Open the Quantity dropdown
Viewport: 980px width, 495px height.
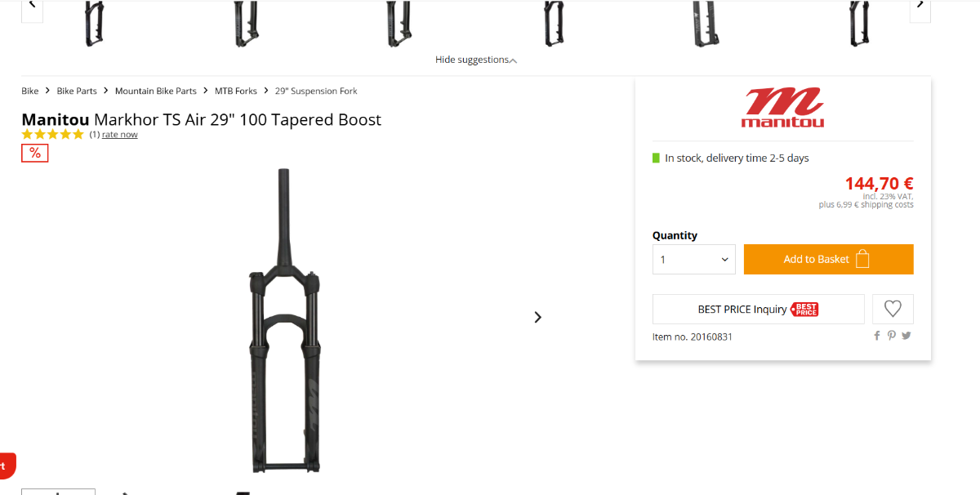[693, 260]
